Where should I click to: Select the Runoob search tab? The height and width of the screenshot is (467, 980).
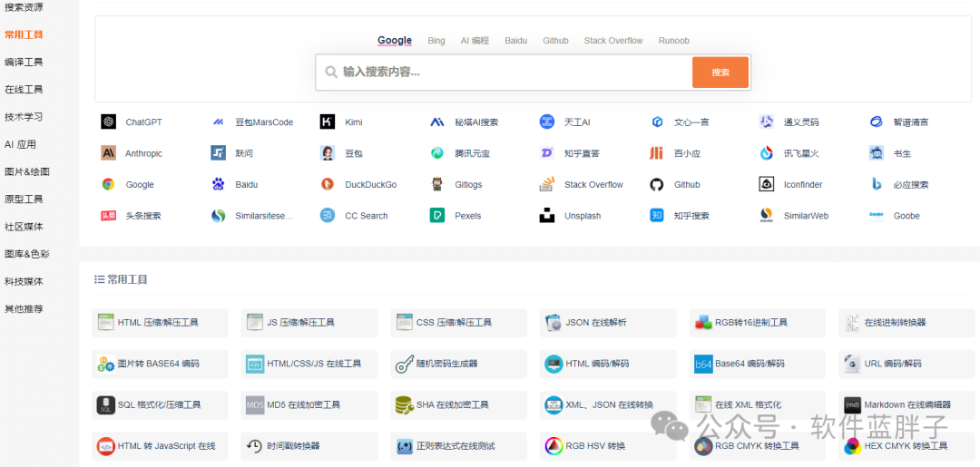(x=673, y=41)
